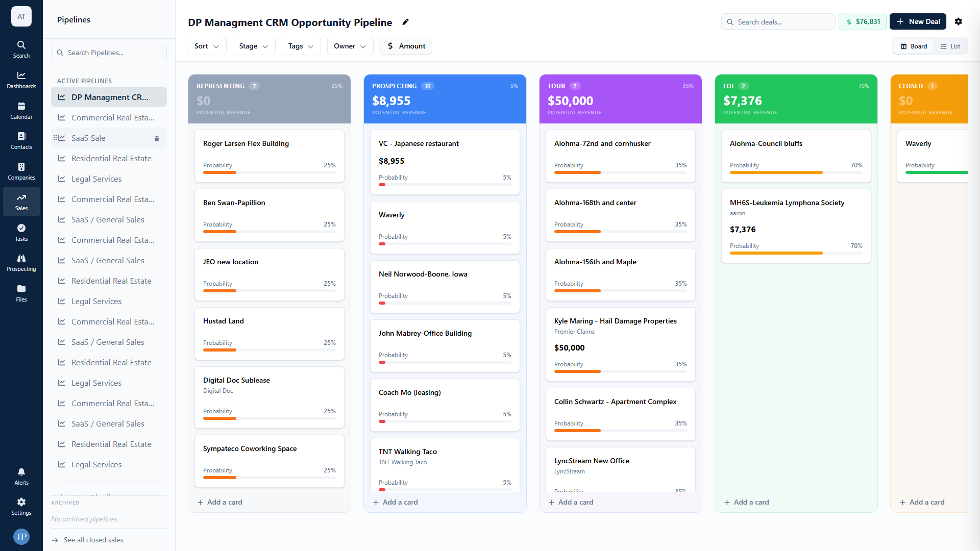The image size is (980, 551).
Task: Open Dashboards from navigation rail
Action: click(x=21, y=80)
